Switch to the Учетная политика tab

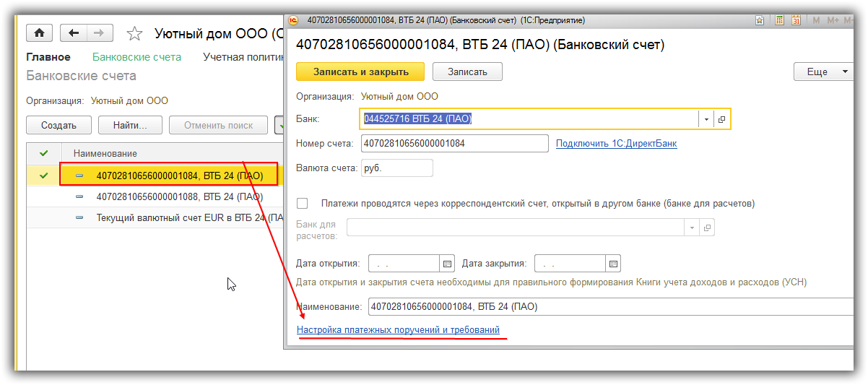[242, 57]
